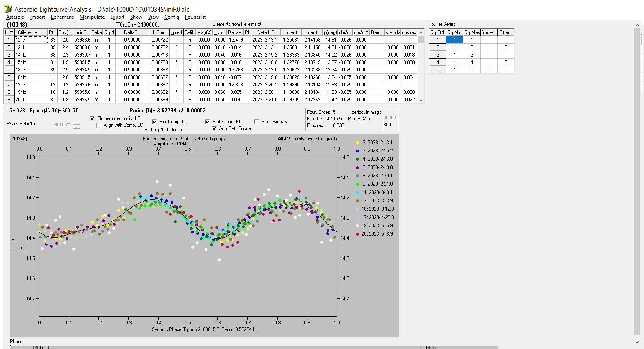Image resolution: width=644 pixels, height=349 pixels.
Task: Open the Export menu
Action: click(x=117, y=17)
